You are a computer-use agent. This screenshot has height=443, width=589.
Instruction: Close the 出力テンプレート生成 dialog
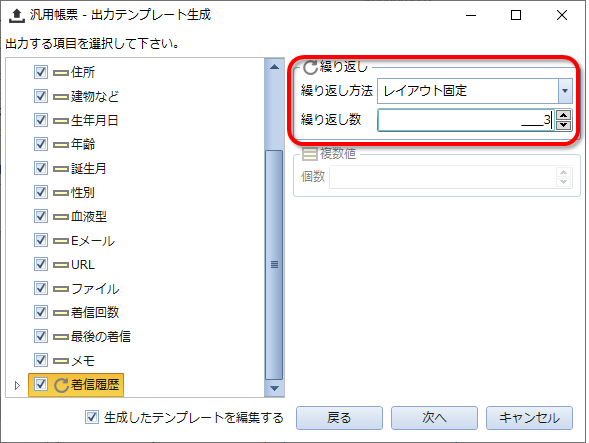pos(562,15)
